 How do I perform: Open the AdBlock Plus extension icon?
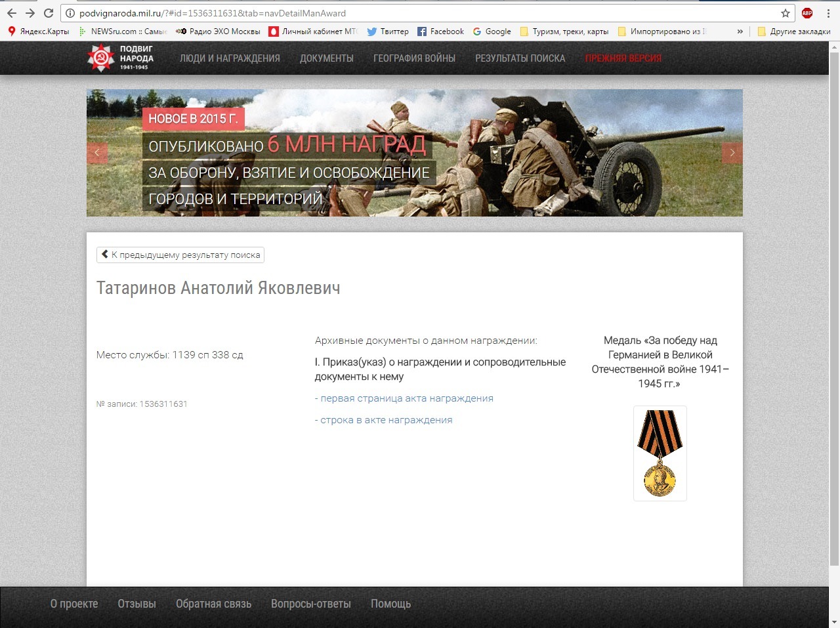(x=807, y=13)
